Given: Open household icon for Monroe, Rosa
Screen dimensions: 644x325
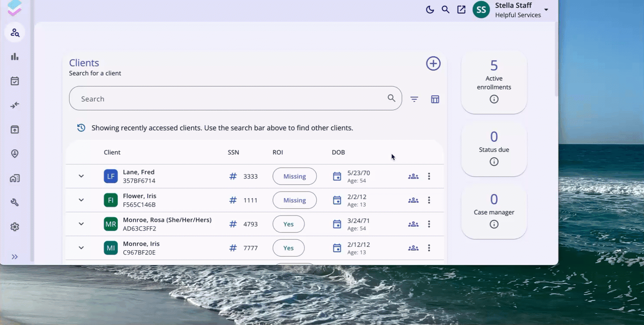Looking at the screenshot, I should [x=413, y=224].
